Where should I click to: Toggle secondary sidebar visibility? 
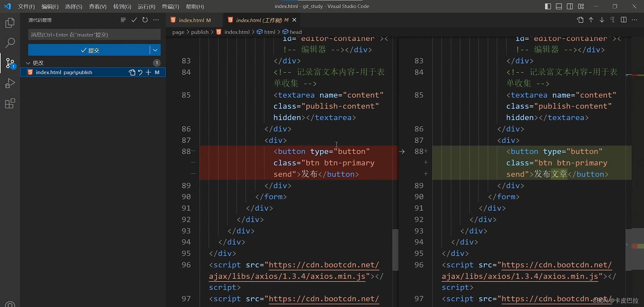570,6
